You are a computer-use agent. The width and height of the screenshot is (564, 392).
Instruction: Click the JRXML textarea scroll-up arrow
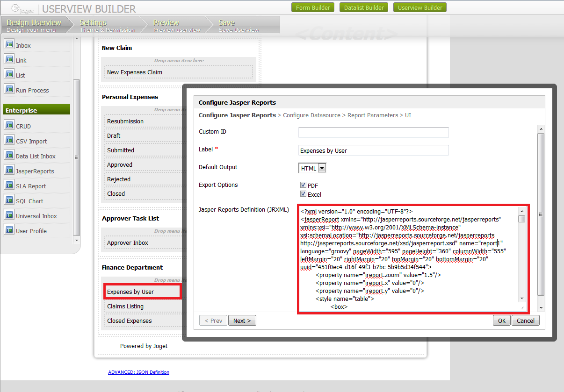(521, 211)
